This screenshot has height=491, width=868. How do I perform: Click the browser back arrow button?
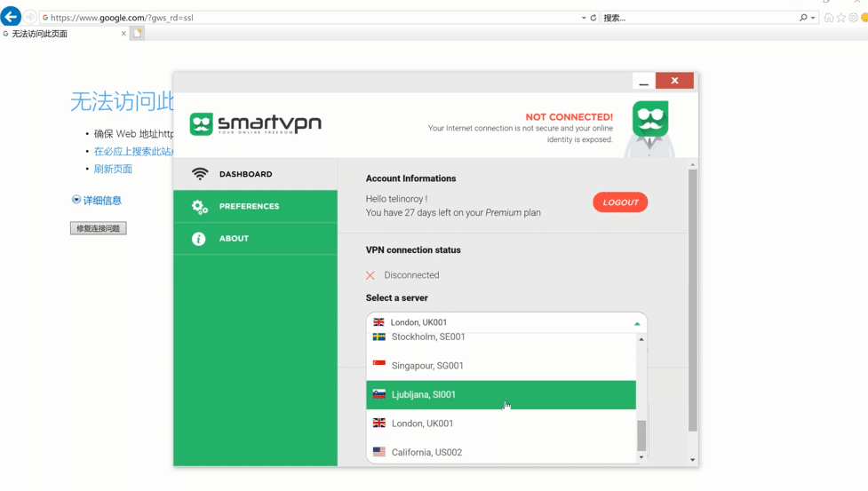coord(11,17)
